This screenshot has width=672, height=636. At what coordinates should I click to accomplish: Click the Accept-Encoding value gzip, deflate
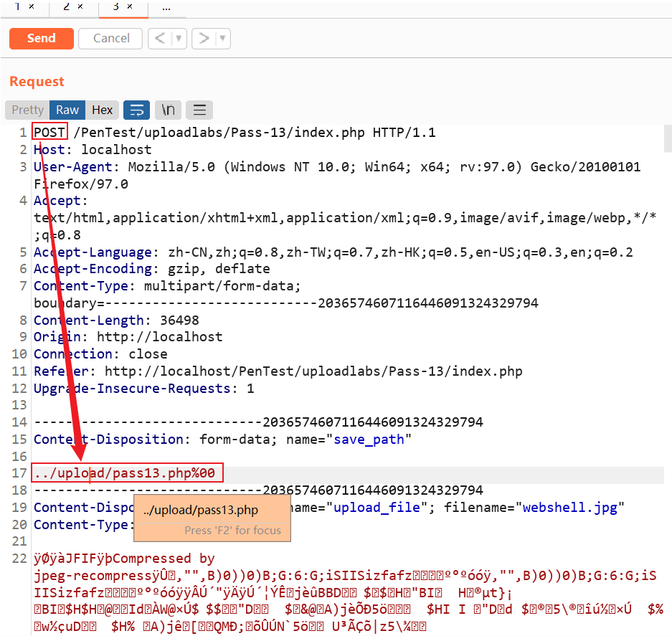pyautogui.click(x=219, y=269)
